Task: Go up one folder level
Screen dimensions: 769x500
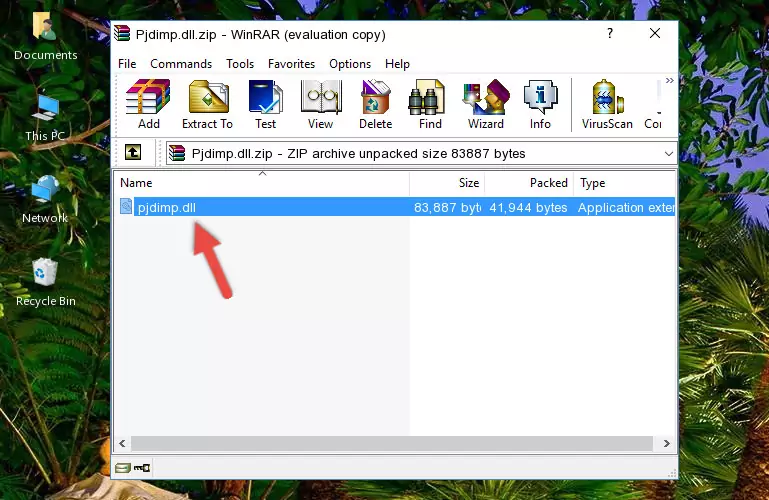Action: pyautogui.click(x=133, y=152)
